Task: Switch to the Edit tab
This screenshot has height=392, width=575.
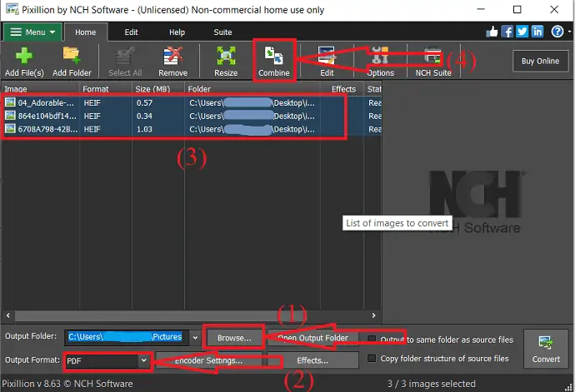Action: (131, 32)
